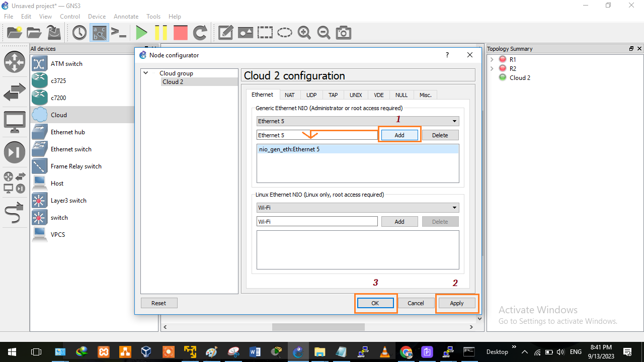Open the Linux Ethernet NIO Wi-Fi dropdown

click(x=357, y=208)
